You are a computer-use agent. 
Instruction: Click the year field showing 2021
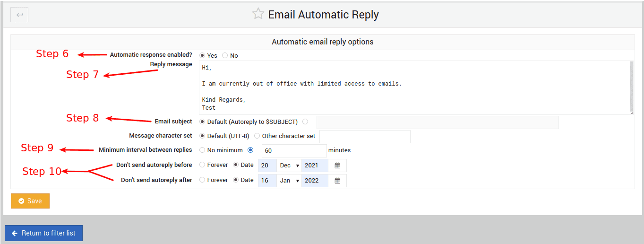pyautogui.click(x=315, y=166)
